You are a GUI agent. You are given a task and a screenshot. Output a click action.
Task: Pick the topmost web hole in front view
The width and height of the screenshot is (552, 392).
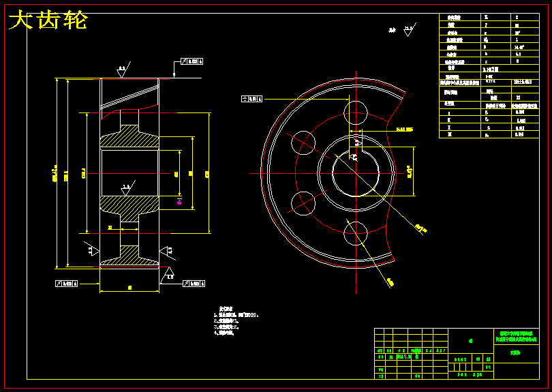(356, 112)
